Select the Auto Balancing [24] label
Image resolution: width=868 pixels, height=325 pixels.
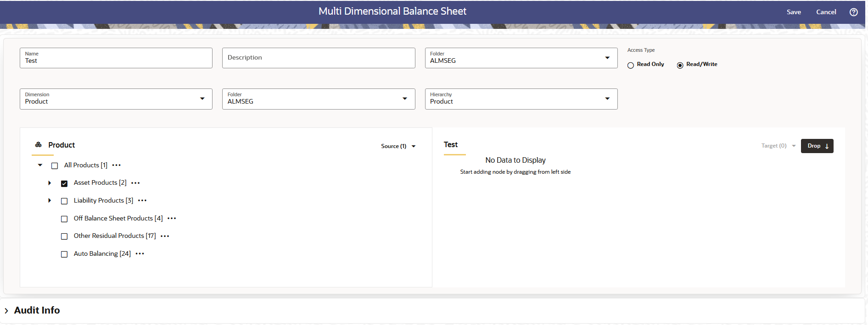[102, 253]
